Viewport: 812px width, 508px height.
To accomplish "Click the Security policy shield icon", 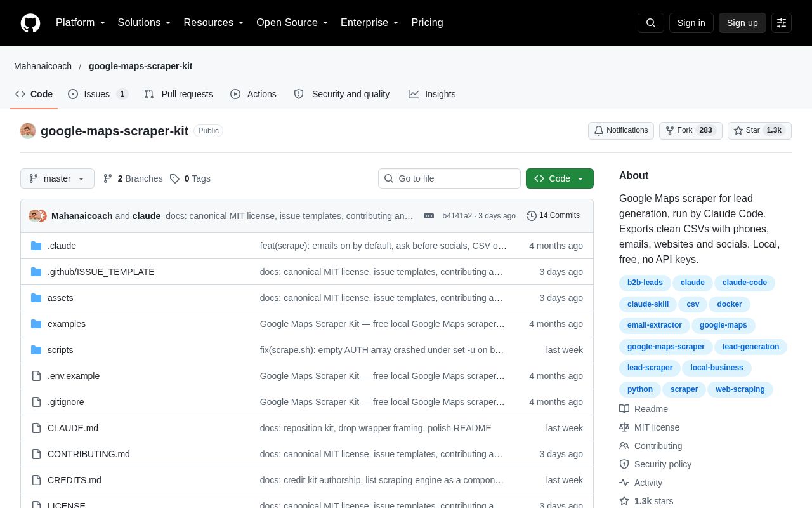I will tap(624, 464).
